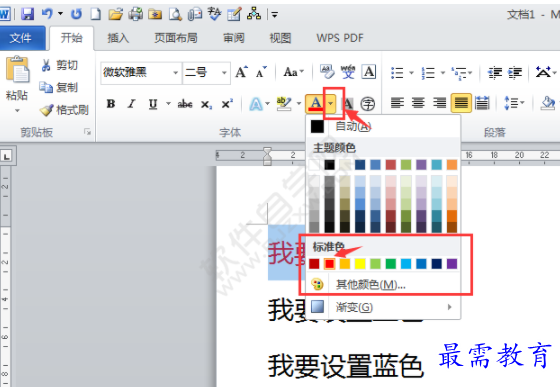560x387 pixels.
Task: Enable justify alignment
Action: pyautogui.click(x=461, y=103)
